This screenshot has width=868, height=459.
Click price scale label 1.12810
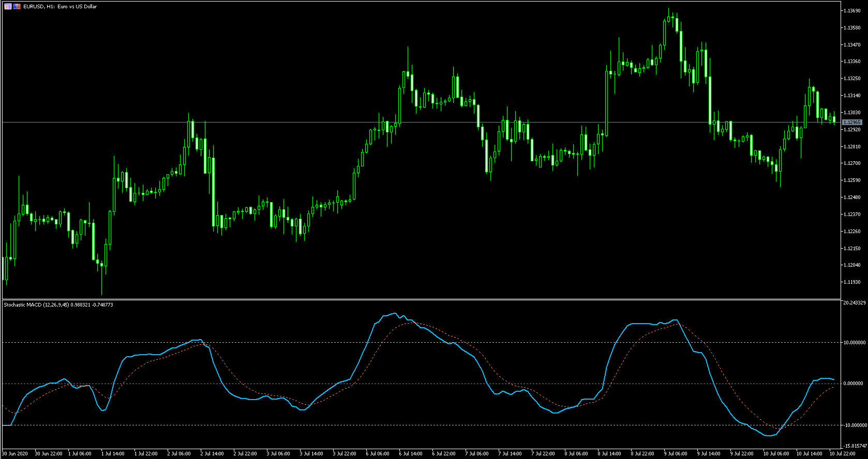click(852, 147)
